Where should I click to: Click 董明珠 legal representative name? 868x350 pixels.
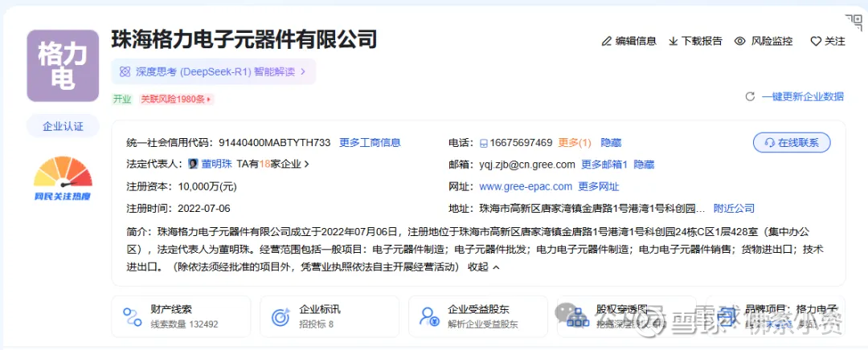point(216,165)
